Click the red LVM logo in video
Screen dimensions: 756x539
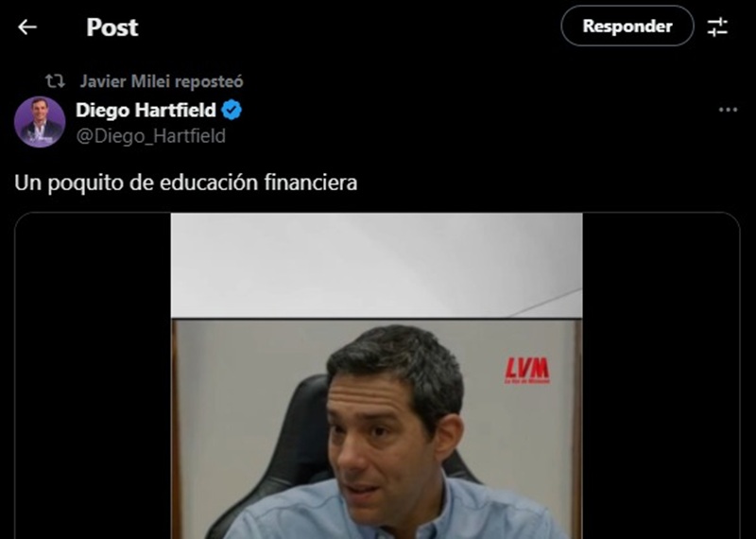(527, 371)
